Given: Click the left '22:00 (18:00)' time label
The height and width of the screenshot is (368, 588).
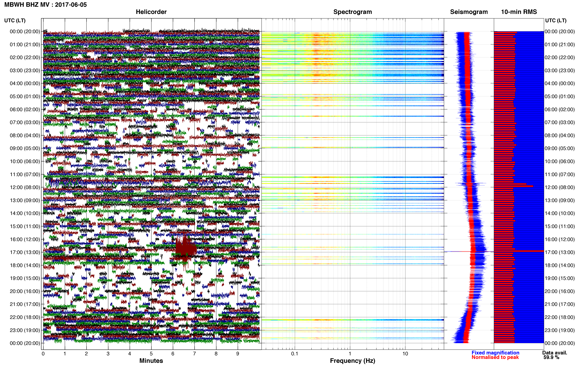Looking at the screenshot, I should coord(25,317).
